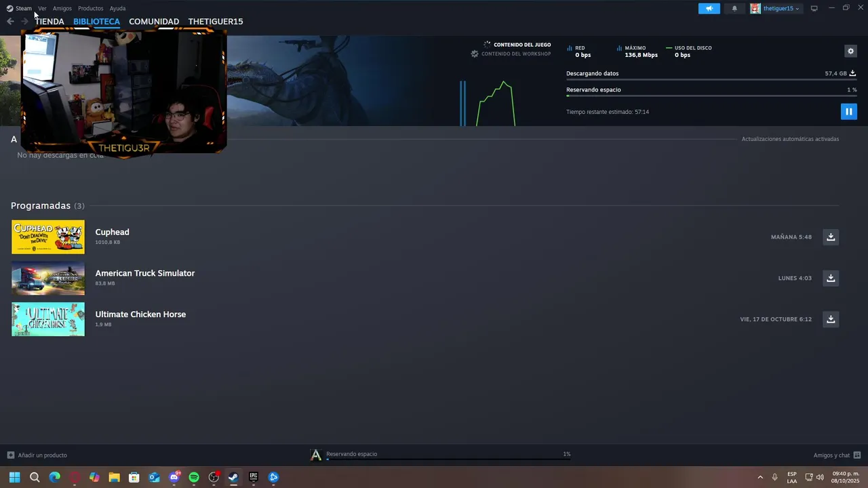Click VIE, 17 DE OCTUBRE 6:12 time
This screenshot has width=868, height=488.
pos(776,319)
